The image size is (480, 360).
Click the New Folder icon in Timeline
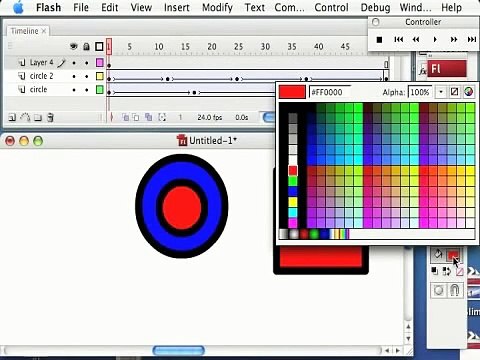[38, 117]
